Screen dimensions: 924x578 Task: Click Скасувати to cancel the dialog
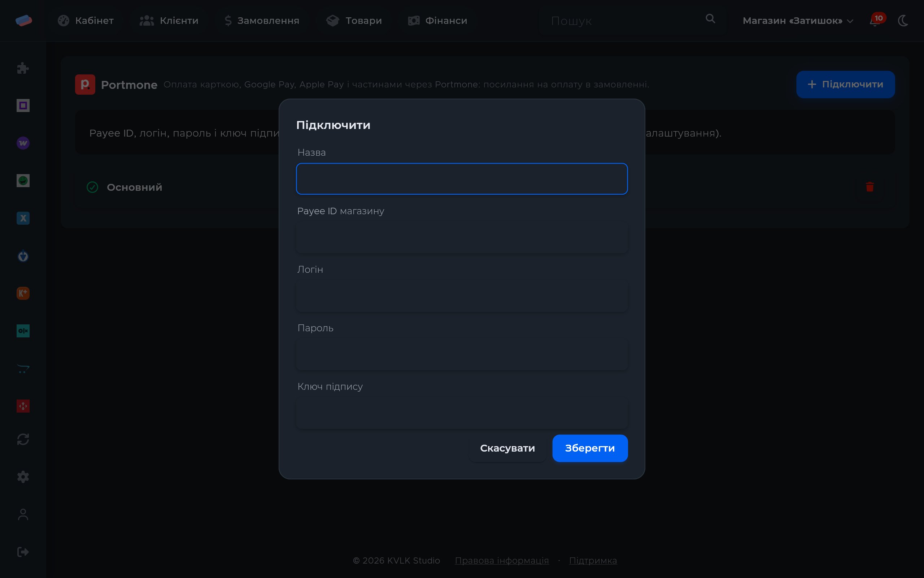pyautogui.click(x=507, y=448)
